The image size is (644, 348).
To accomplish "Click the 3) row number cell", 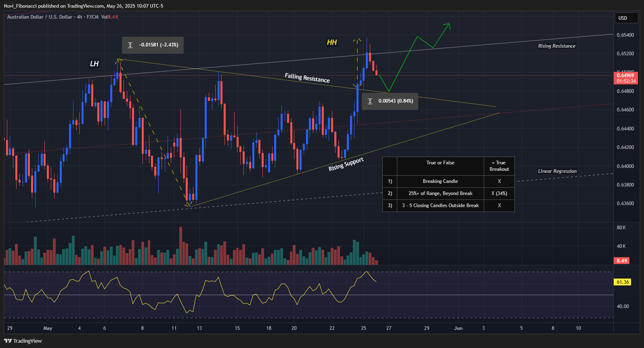I will click(390, 205).
